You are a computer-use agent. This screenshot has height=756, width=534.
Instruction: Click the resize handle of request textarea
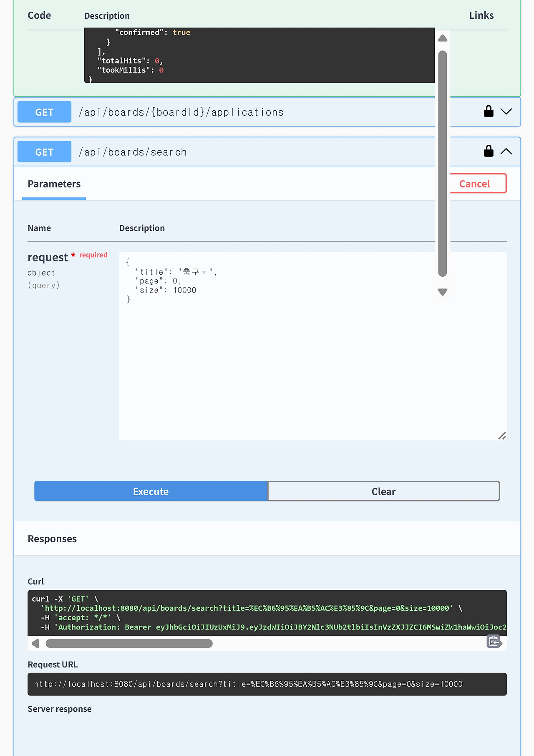click(x=502, y=436)
